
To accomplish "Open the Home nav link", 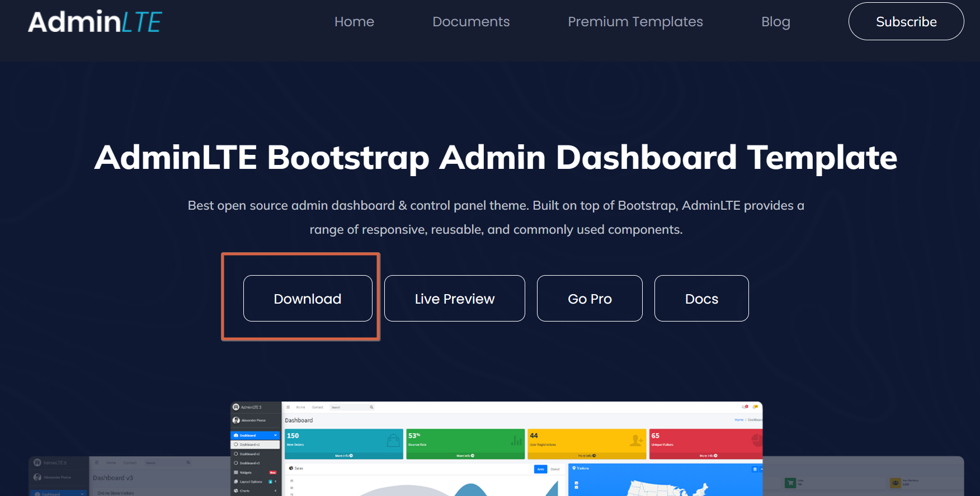I will coord(354,22).
